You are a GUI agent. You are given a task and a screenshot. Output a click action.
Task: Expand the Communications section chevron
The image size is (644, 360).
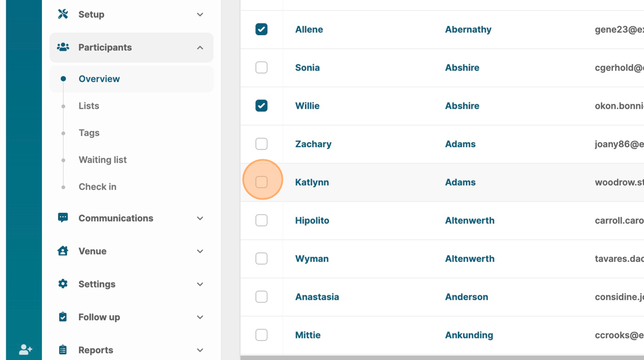[200, 219]
